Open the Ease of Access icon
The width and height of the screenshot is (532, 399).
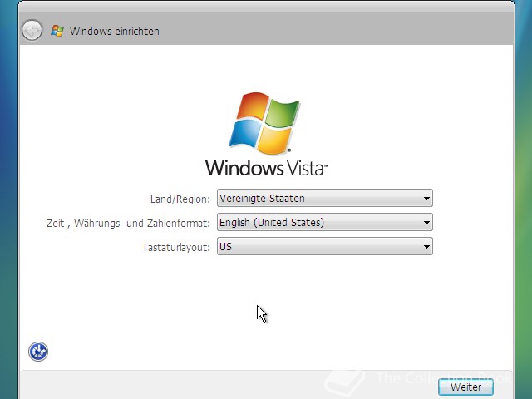point(38,352)
